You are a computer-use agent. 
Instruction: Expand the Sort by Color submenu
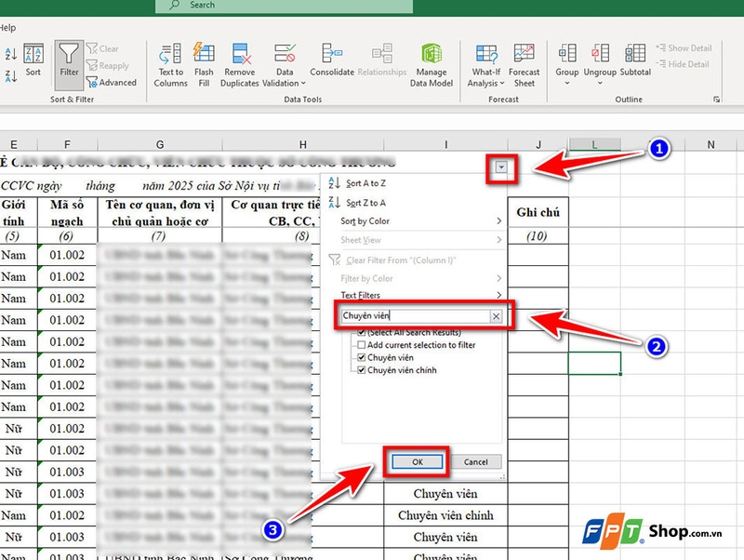click(365, 220)
